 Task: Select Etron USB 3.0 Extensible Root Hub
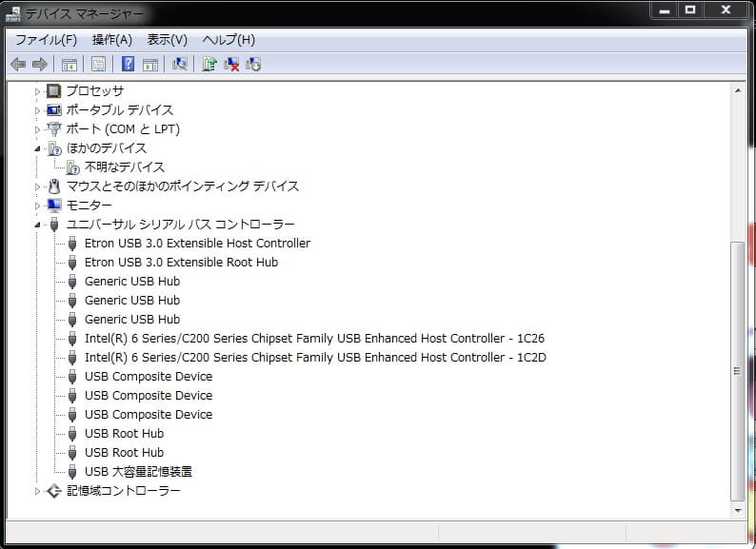click(x=181, y=263)
